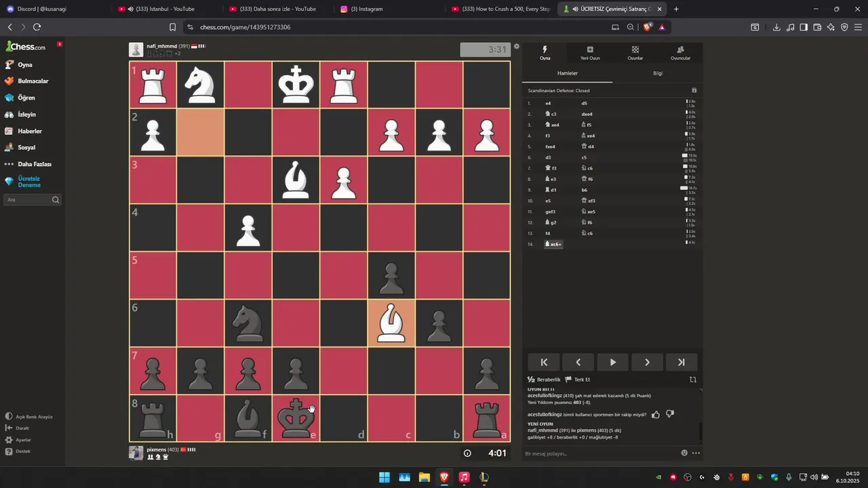This screenshot has height=488, width=868.
Task: Open Oyna in the left sidebar
Action: coord(19,64)
